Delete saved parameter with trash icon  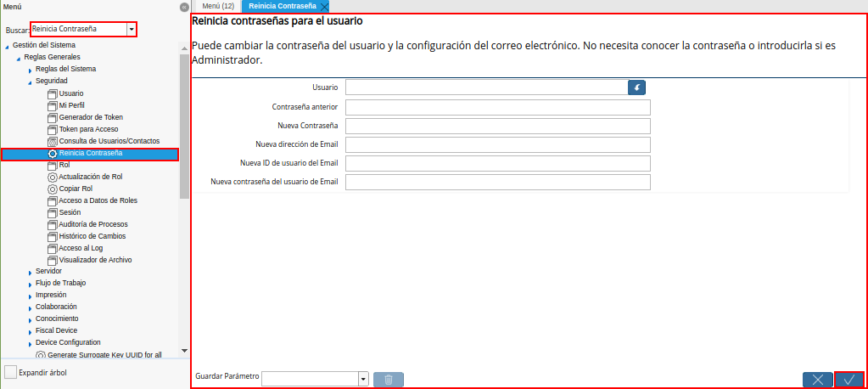tap(389, 380)
